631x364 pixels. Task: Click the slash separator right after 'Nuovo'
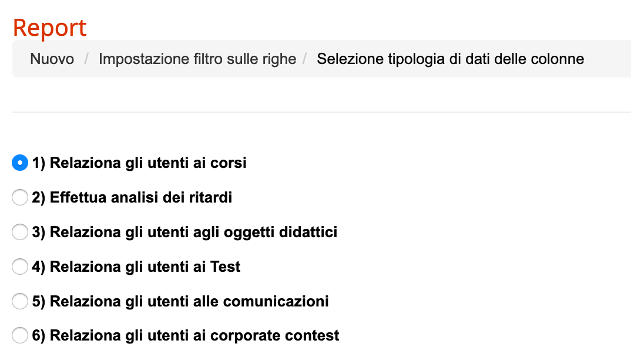[86, 59]
